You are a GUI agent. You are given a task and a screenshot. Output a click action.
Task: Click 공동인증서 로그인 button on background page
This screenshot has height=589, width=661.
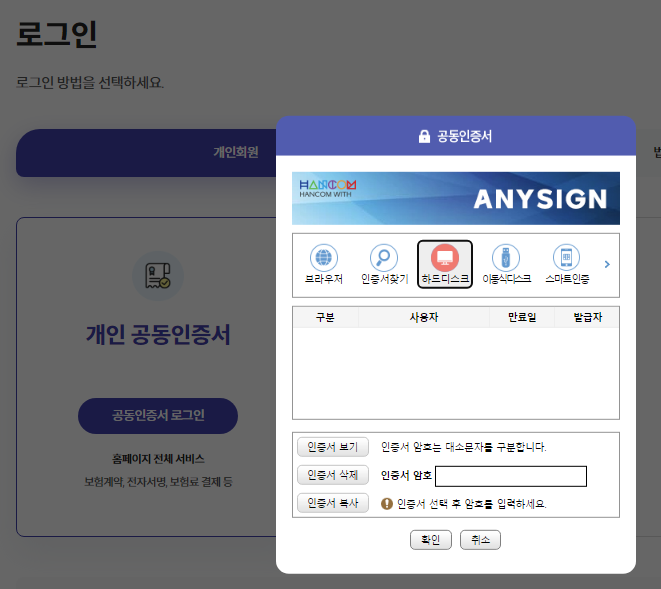click(x=158, y=416)
